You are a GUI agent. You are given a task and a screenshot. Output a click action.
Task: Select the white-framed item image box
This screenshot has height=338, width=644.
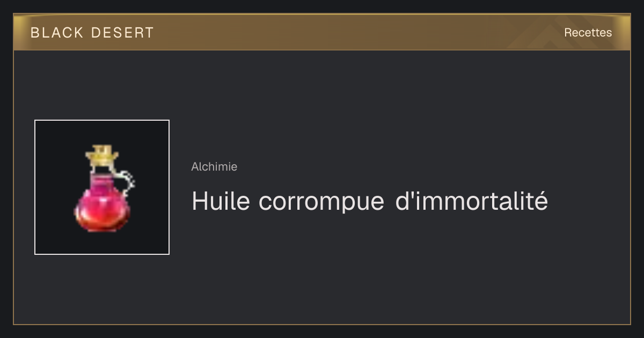[x=102, y=187]
